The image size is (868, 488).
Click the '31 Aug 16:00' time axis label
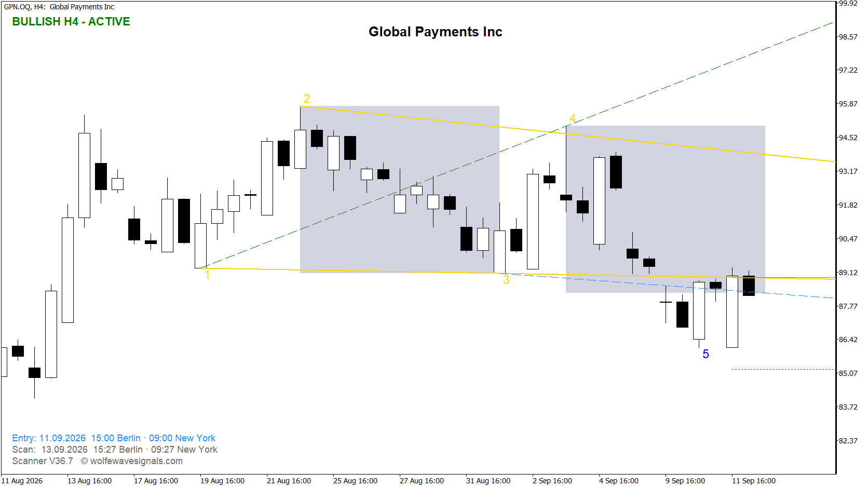(x=488, y=481)
